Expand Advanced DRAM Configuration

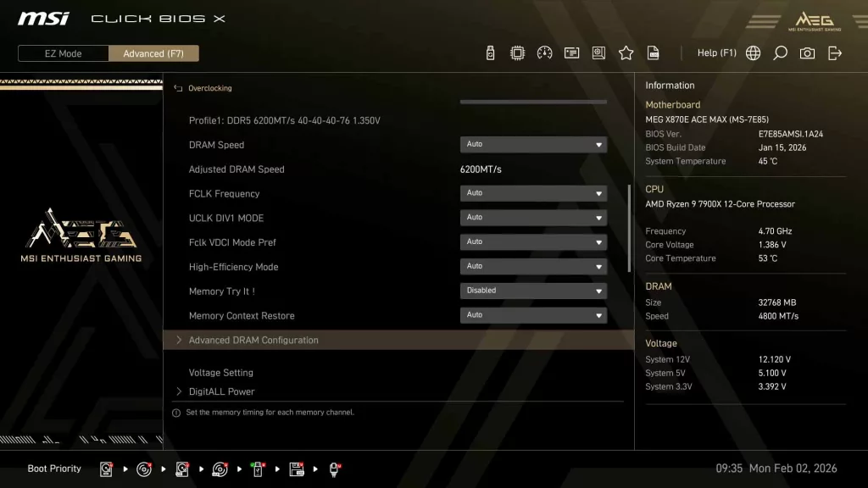(x=254, y=340)
